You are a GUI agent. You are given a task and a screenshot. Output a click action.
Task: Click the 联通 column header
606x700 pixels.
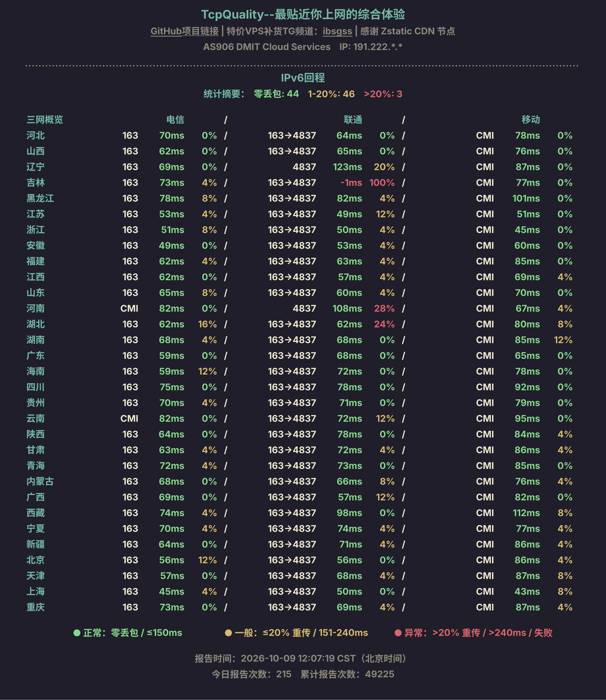353,119
